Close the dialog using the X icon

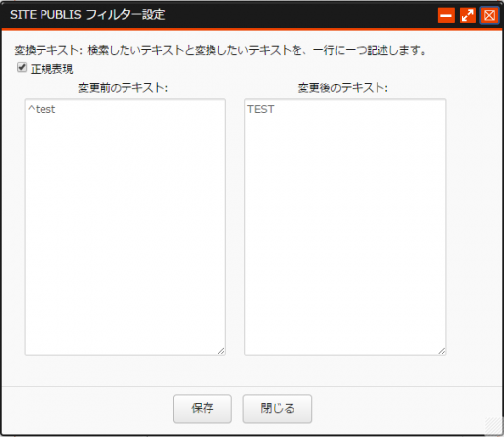(x=489, y=15)
